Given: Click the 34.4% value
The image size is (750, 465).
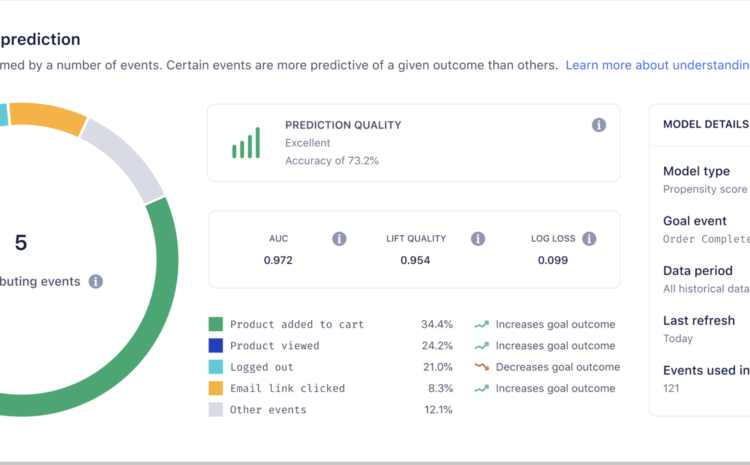Looking at the screenshot, I should pos(437,324).
